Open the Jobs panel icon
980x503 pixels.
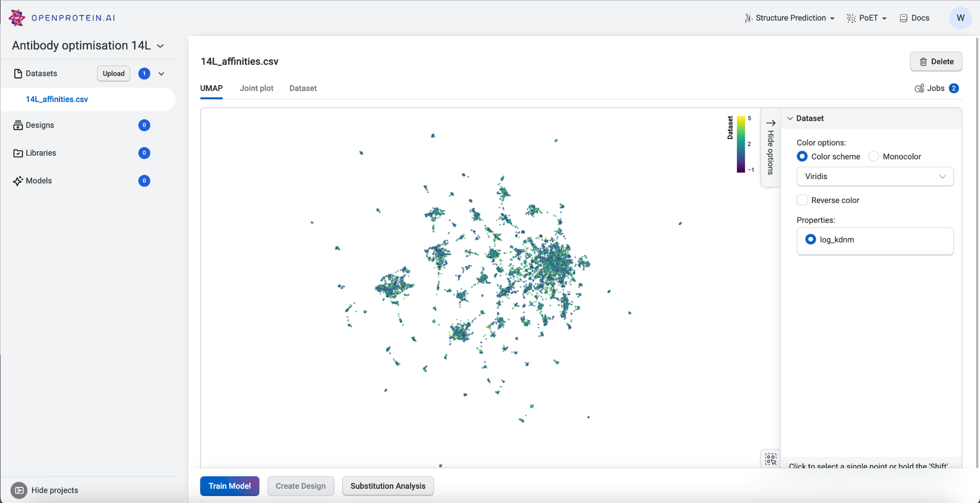[x=919, y=88]
